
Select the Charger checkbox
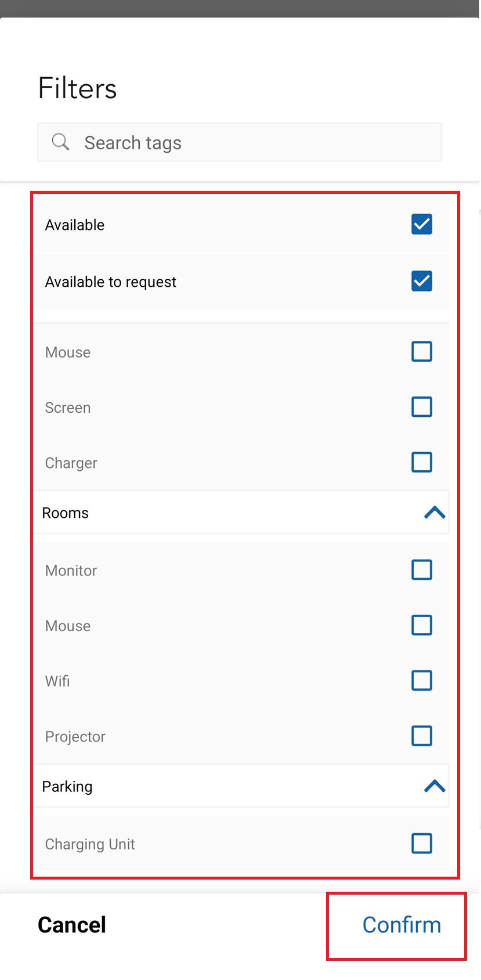point(422,462)
